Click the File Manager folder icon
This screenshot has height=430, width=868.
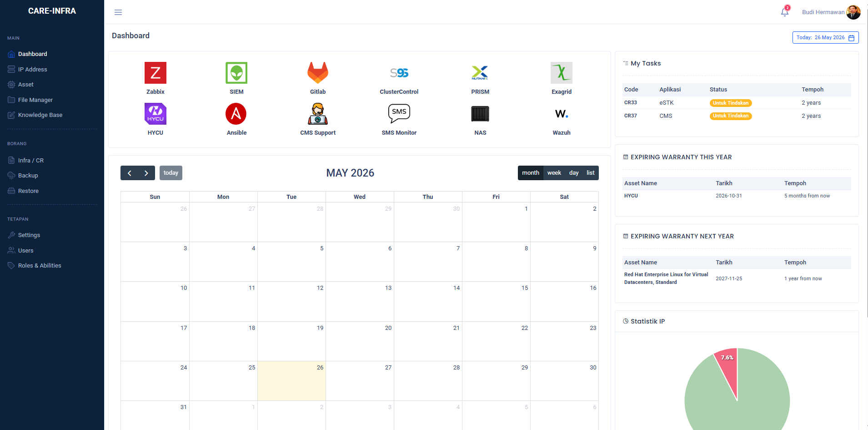[x=11, y=100]
